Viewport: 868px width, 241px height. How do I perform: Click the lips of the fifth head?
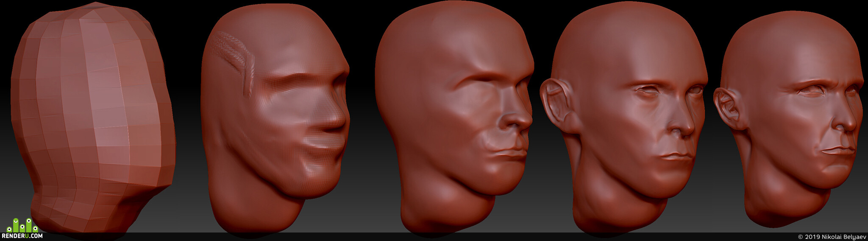click(838, 151)
